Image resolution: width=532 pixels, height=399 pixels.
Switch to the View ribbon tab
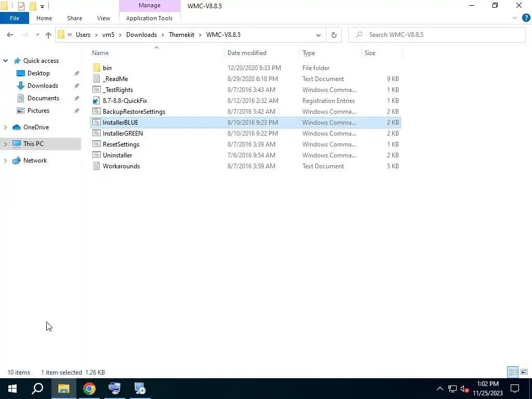pos(103,18)
